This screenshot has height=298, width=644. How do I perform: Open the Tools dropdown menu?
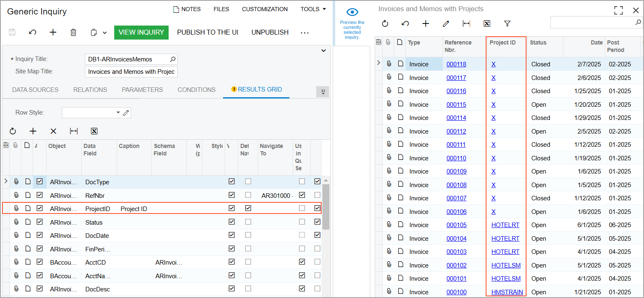(313, 9)
